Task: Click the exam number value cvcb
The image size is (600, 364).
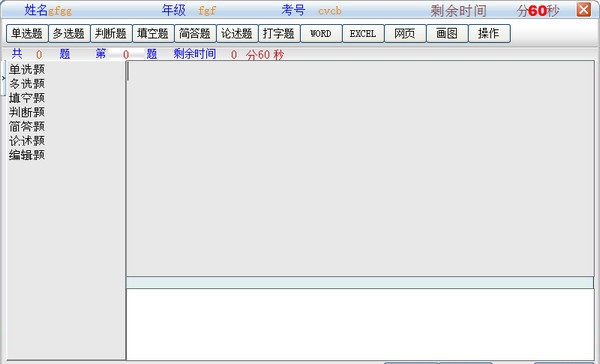Action: [x=330, y=11]
